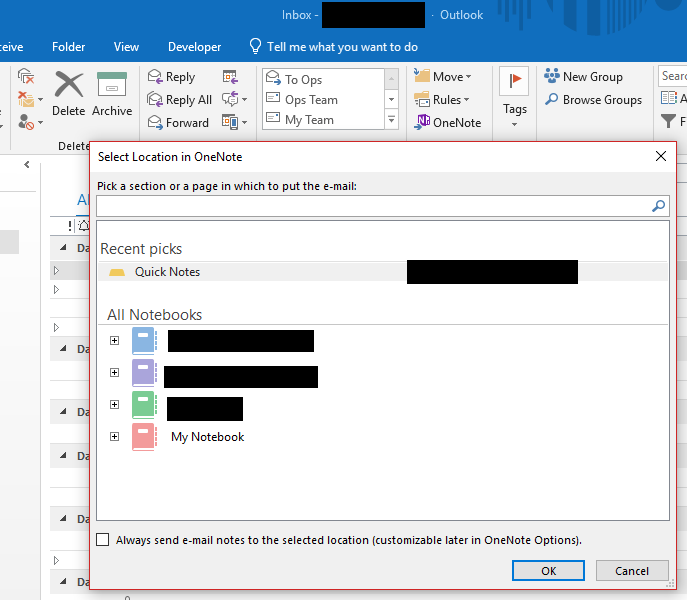
Task: Click the Clean Up icon
Action: 26,99
